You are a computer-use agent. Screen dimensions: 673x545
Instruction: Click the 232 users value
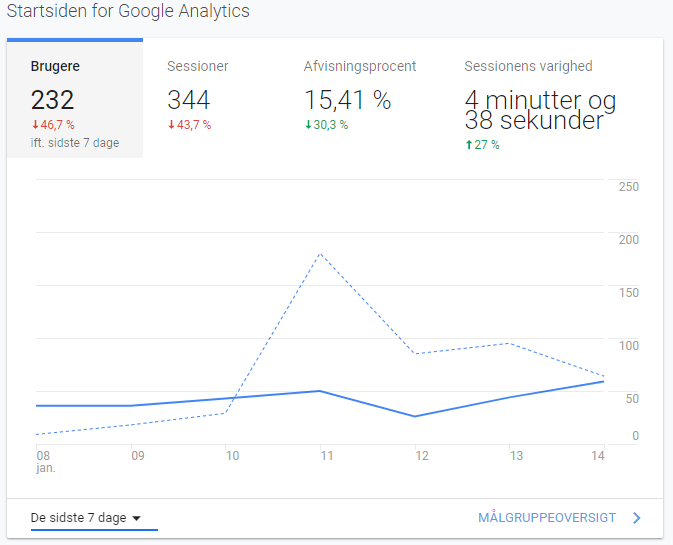[52, 101]
